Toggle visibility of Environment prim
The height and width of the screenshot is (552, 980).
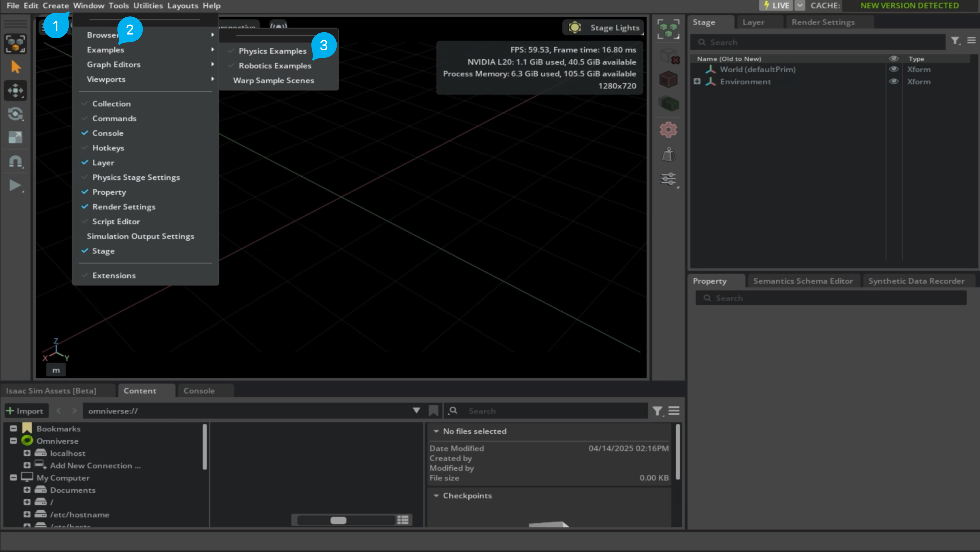coord(894,82)
